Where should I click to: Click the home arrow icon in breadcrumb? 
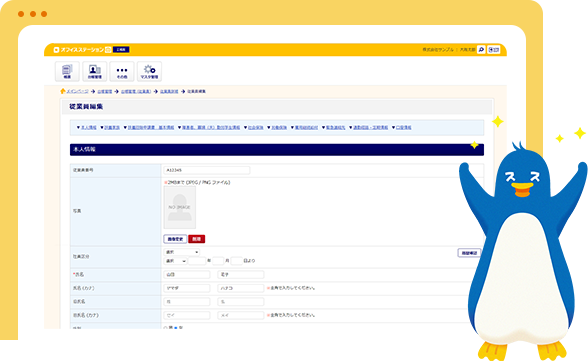63,91
